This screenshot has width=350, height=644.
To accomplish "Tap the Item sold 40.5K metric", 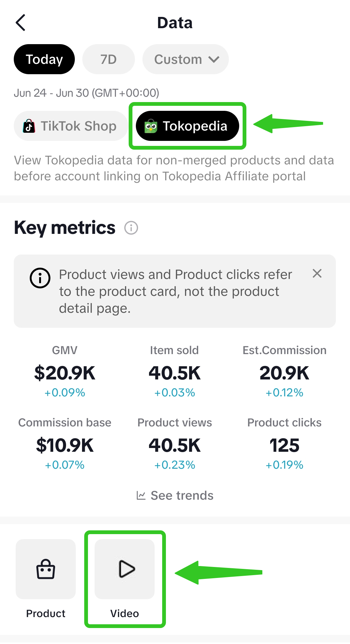I will pos(174,373).
